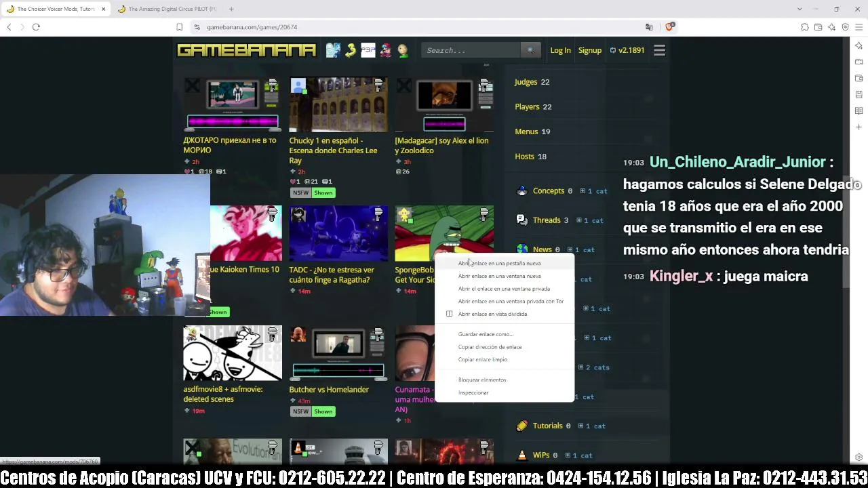Select 'Copiar enlace limpio' menu entry

pyautogui.click(x=482, y=359)
